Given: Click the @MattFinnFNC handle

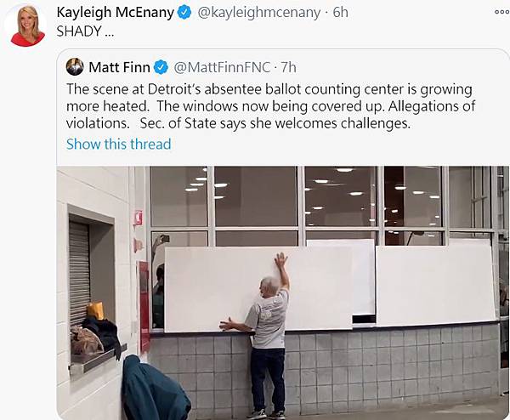Looking at the screenshot, I should [x=223, y=67].
